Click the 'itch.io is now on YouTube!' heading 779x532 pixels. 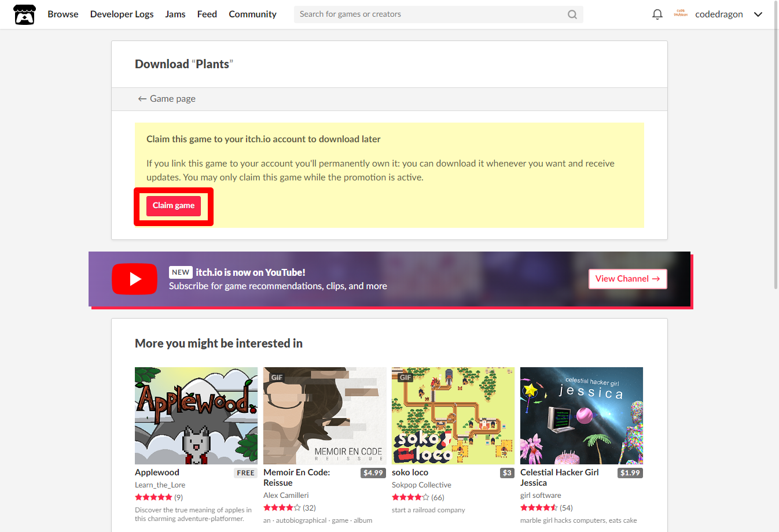[251, 272]
